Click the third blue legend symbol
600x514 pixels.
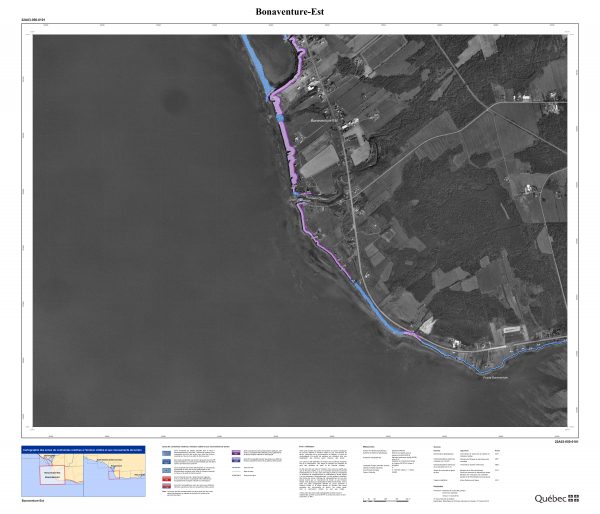pyautogui.click(x=167, y=471)
